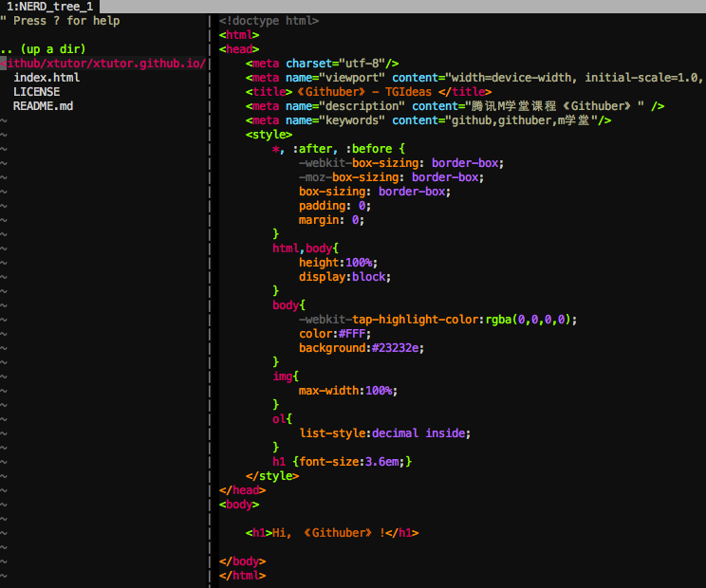Click the opening <style> tag
The image size is (706, 588).
[x=269, y=135]
